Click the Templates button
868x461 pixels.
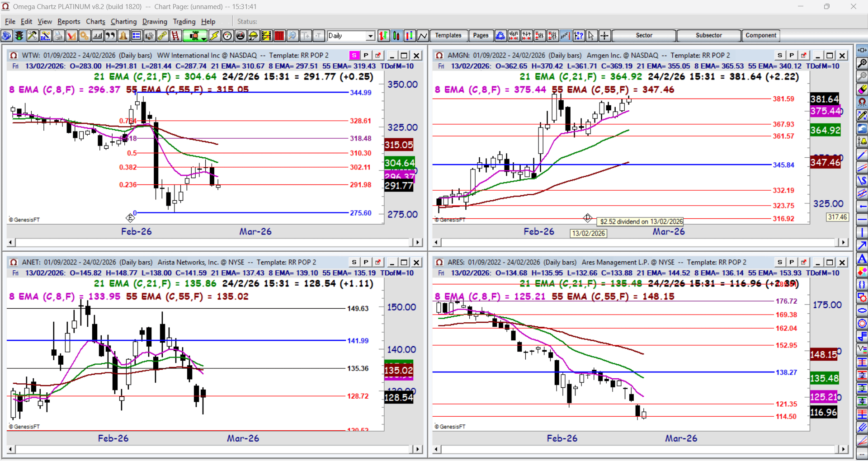click(x=448, y=35)
